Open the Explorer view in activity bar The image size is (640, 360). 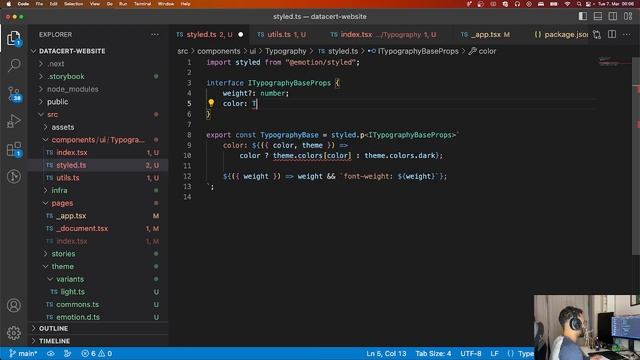pyautogui.click(x=14, y=38)
